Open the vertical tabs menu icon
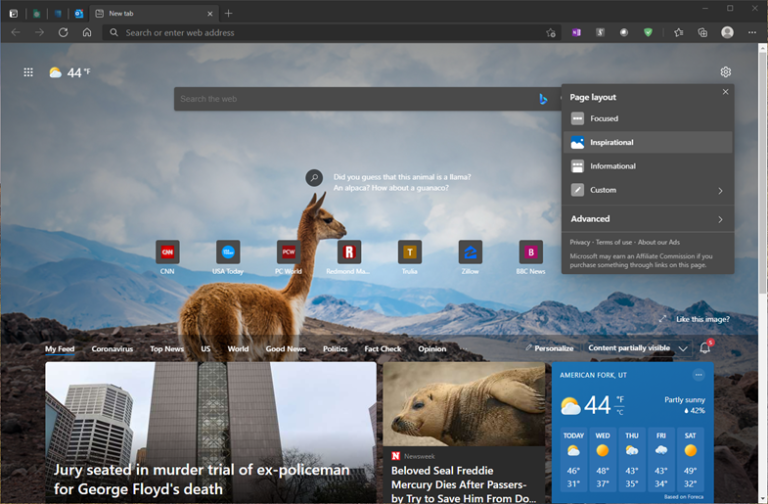The image size is (768, 504). 13,14
